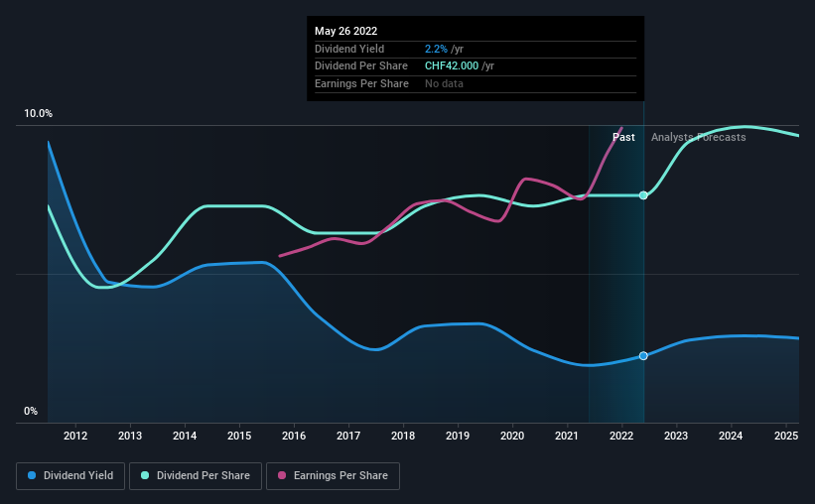Click the Past section label
The image size is (815, 504).
[x=623, y=137]
